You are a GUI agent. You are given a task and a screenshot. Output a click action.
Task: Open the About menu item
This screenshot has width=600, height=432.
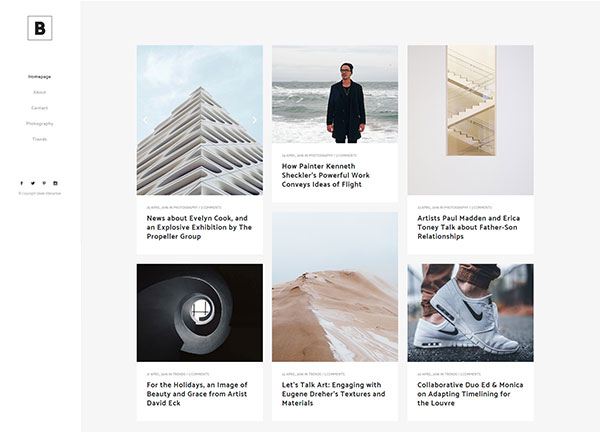[x=39, y=92]
